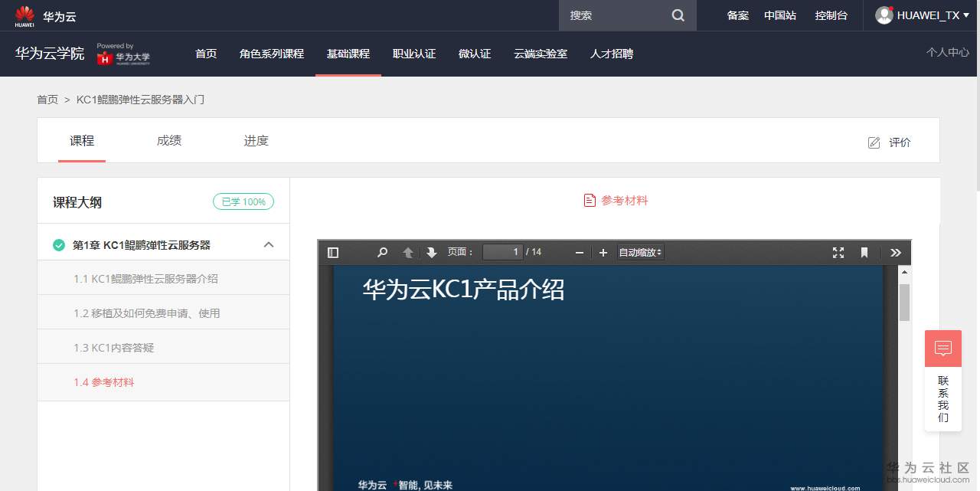Click the HUAWEI_TX user avatar icon
980x491 pixels.
(x=884, y=15)
